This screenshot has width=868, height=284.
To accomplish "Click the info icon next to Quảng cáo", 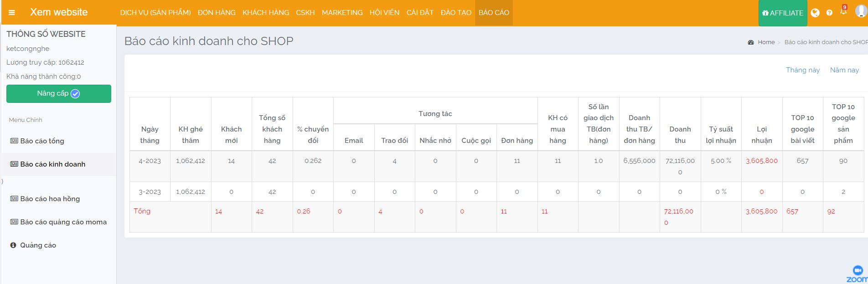I will (13, 245).
